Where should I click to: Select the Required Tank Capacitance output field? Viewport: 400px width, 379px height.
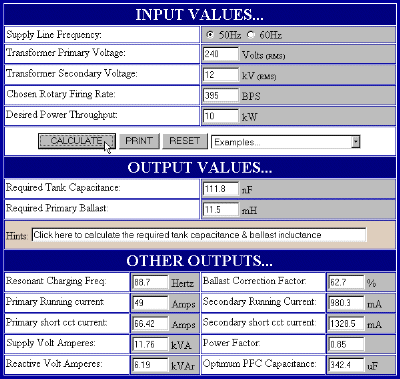(x=221, y=189)
